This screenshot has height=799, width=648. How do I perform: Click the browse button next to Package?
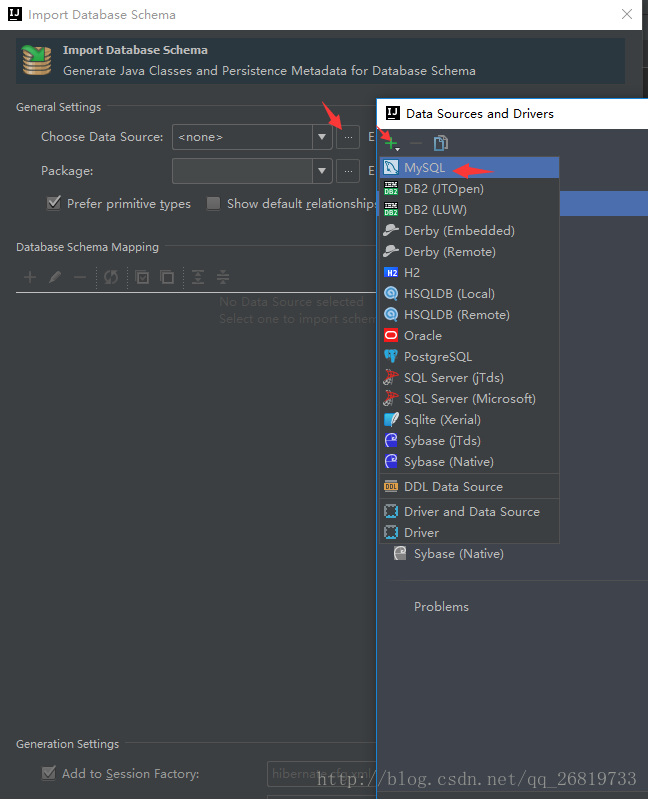click(x=348, y=171)
